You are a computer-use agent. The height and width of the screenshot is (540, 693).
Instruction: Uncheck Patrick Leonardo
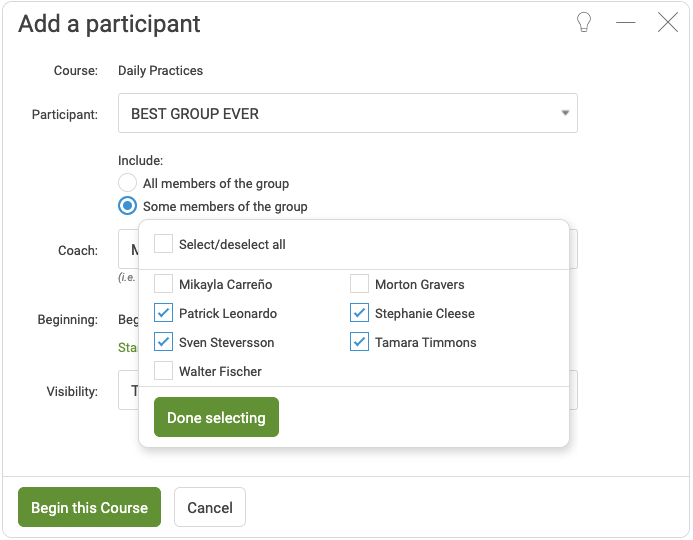click(163, 313)
